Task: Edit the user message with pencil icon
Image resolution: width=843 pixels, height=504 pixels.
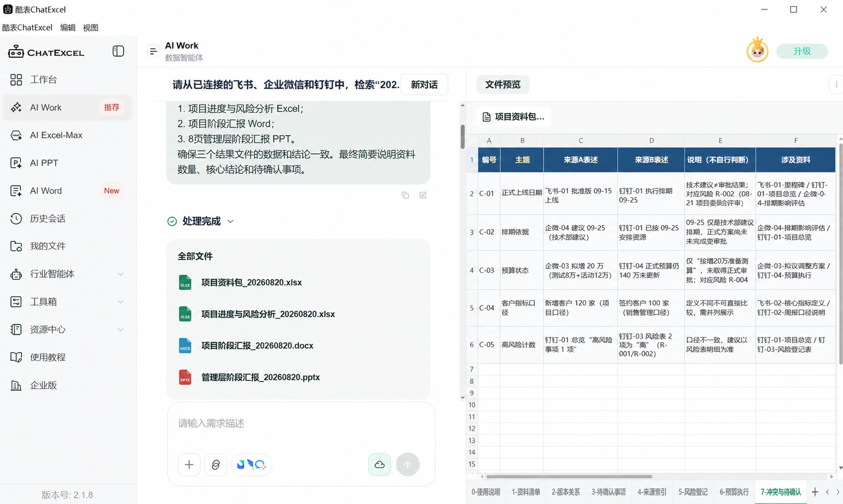Action: 423,195
